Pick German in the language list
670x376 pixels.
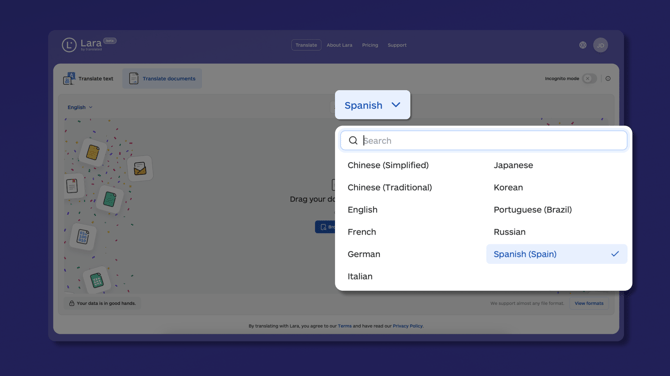364,254
